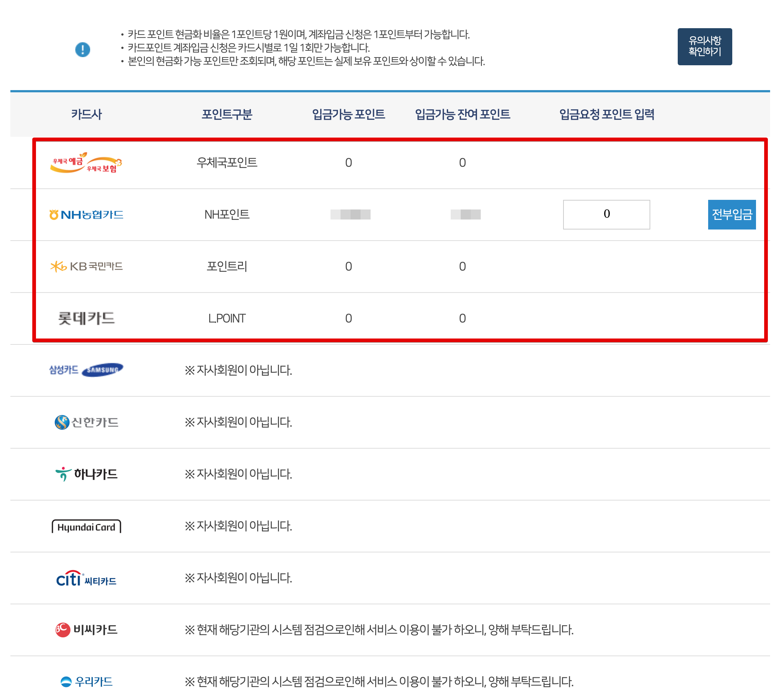Click the 신한카드 logo
Viewport: 779px width, 700px height.
click(x=86, y=422)
